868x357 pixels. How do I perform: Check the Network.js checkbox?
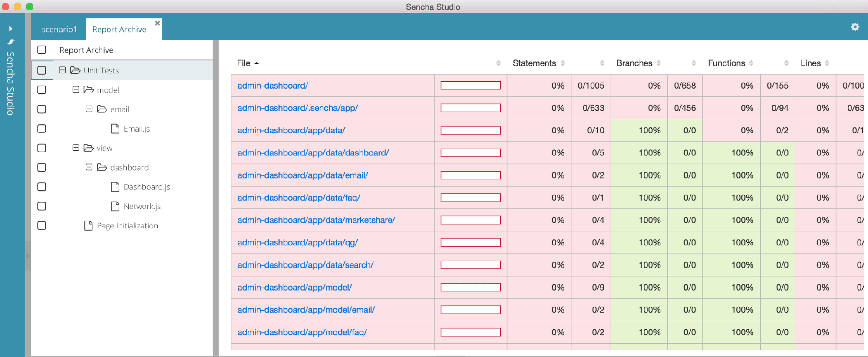pyautogui.click(x=42, y=206)
